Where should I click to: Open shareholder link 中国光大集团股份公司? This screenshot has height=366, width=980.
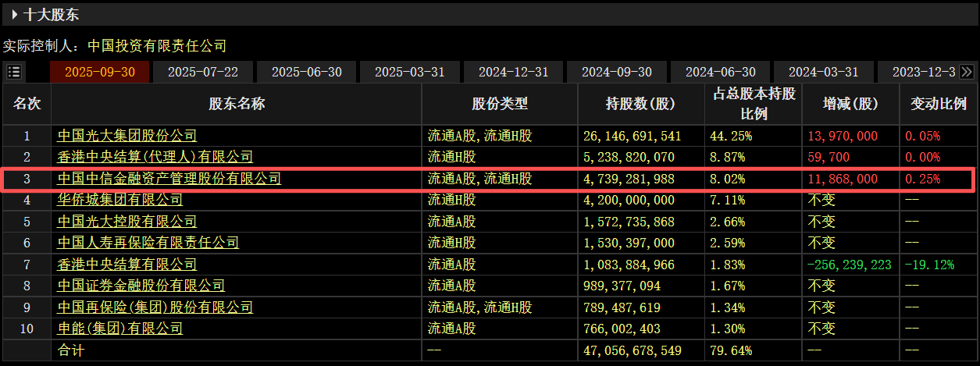[127, 136]
